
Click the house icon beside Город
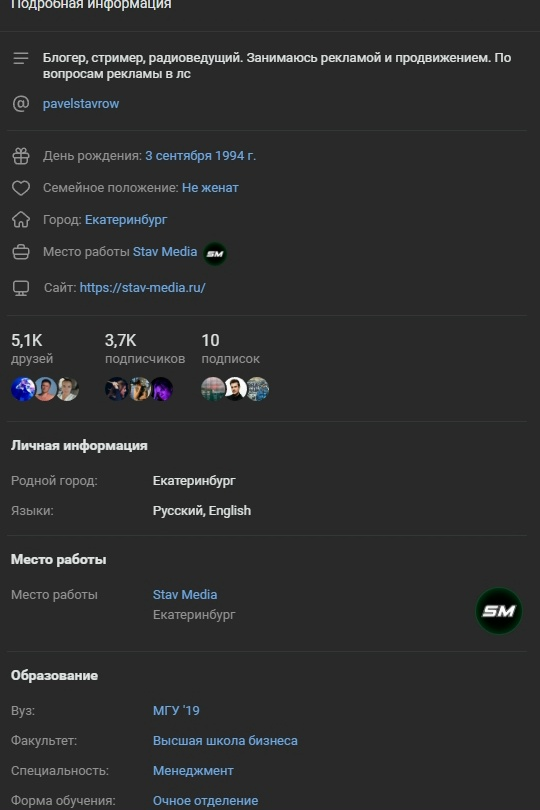click(x=21, y=220)
